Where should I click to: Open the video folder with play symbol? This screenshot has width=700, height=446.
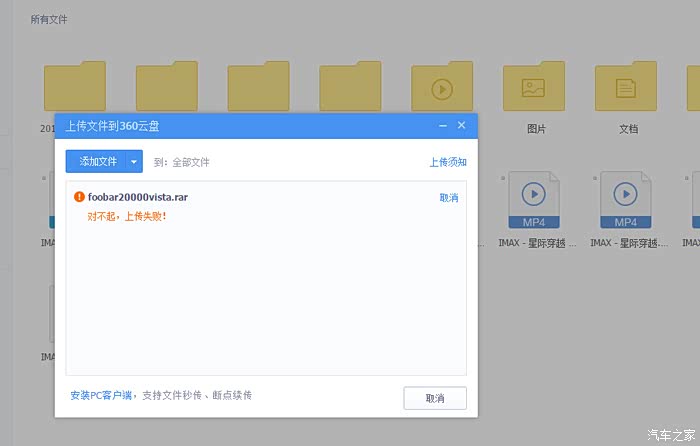442,87
